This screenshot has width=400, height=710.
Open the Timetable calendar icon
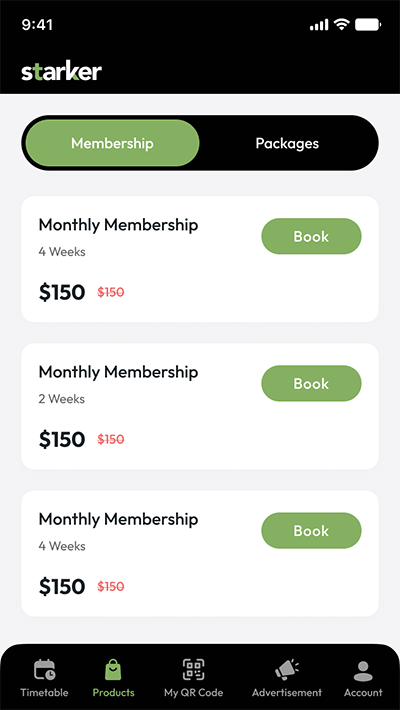pos(44,670)
